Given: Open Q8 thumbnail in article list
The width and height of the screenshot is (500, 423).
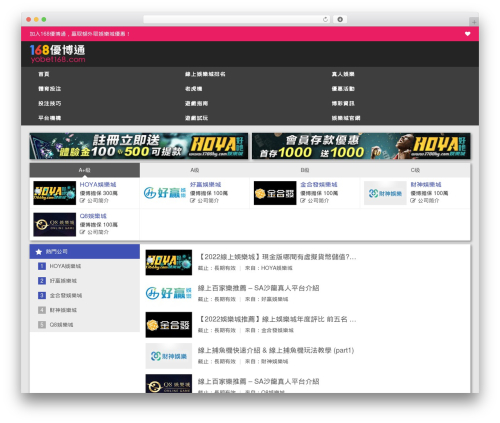Looking at the screenshot, I should pyautogui.click(x=169, y=384).
